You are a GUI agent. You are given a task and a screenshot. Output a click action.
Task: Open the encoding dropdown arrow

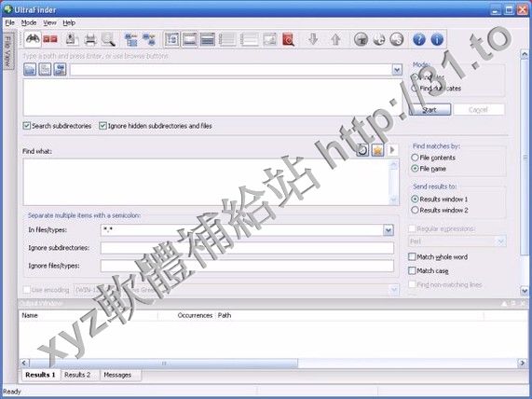394,290
